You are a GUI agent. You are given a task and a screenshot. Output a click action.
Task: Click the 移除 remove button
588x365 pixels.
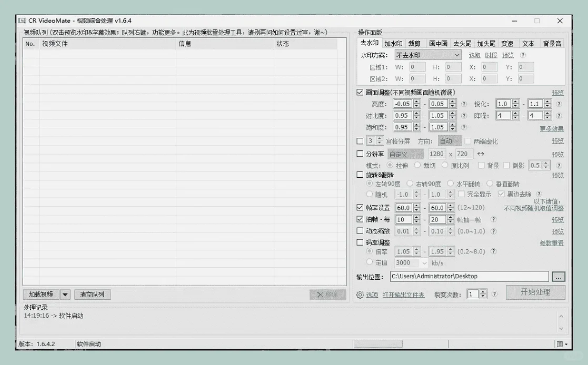pos(328,295)
